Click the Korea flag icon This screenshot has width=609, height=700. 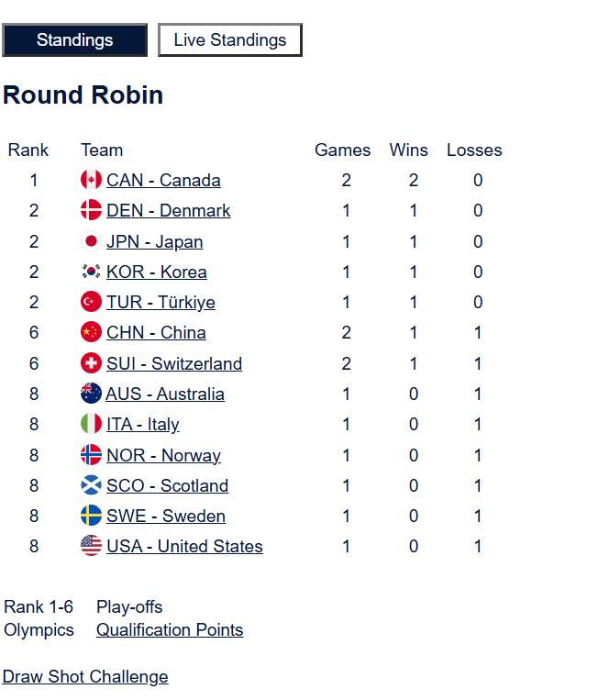(91, 272)
